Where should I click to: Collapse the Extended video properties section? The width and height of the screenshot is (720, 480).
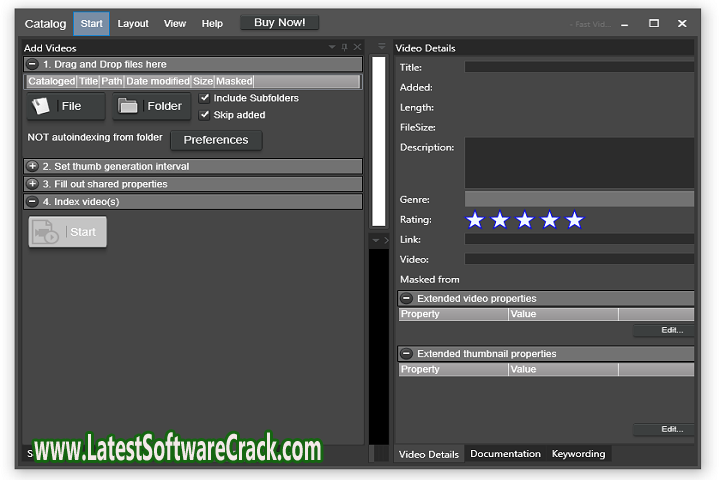tap(407, 298)
